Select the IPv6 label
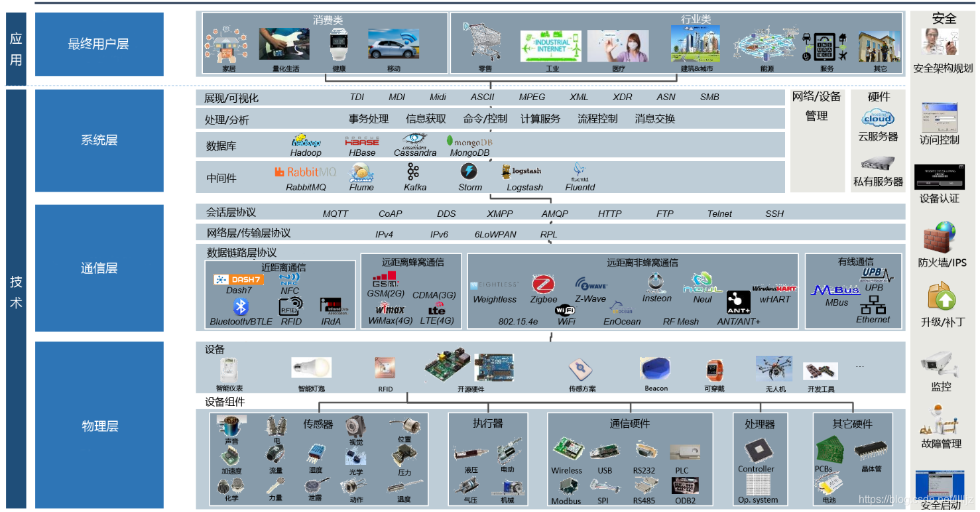This screenshot has width=980, height=512. click(439, 234)
